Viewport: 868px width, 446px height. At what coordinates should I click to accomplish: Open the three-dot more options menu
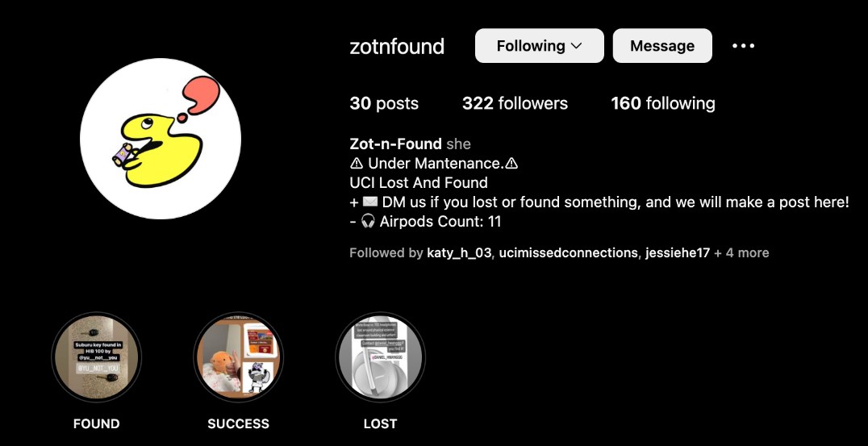pyautogui.click(x=743, y=46)
